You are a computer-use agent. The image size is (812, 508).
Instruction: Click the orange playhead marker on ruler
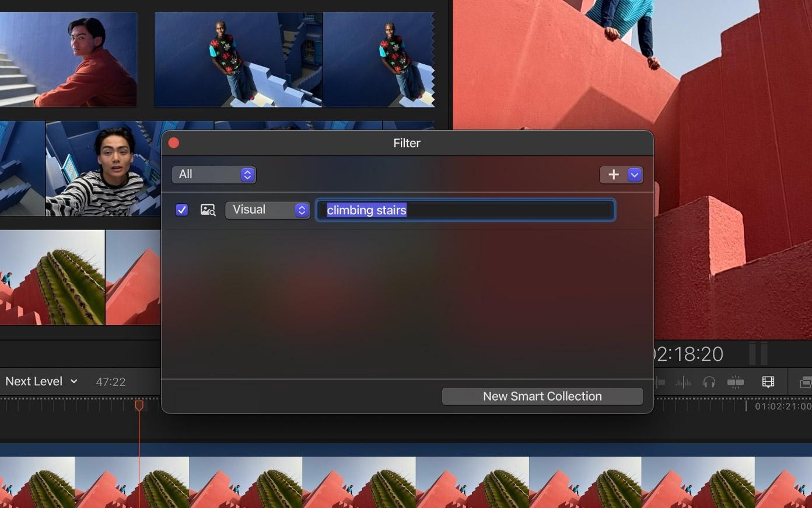coord(139,405)
